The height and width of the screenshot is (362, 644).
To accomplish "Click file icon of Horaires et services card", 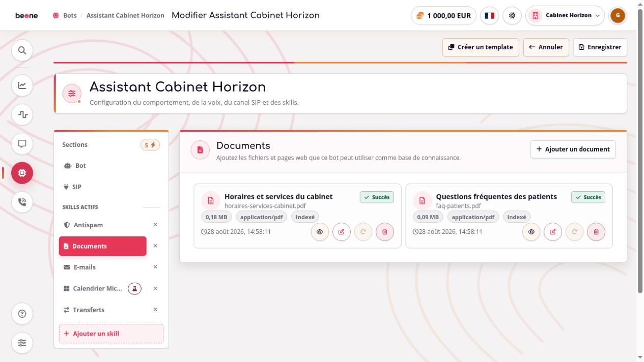I will tap(211, 201).
